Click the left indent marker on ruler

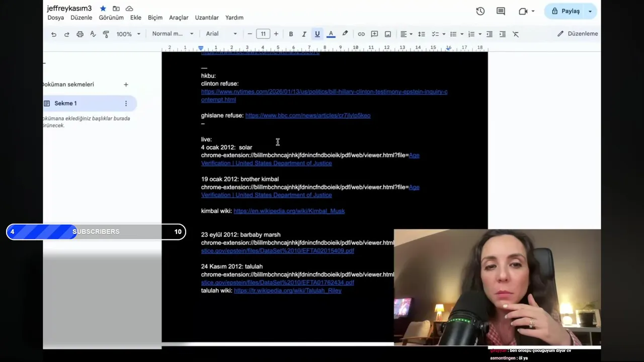[x=201, y=48]
